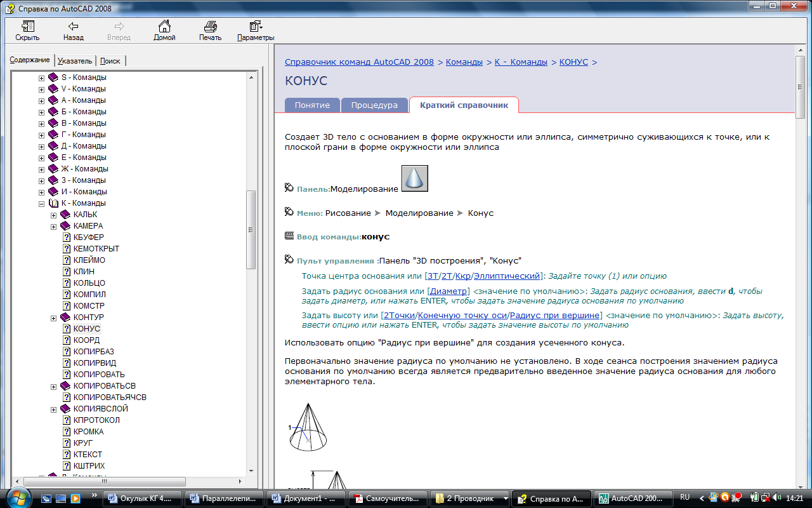This screenshot has width=812, height=508.
Task: Expand the КАМЕРА subtree
Action: click(54, 226)
